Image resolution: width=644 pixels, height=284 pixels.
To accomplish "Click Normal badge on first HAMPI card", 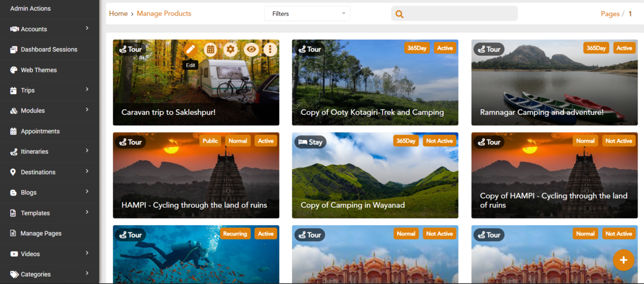I will pos(238,141).
